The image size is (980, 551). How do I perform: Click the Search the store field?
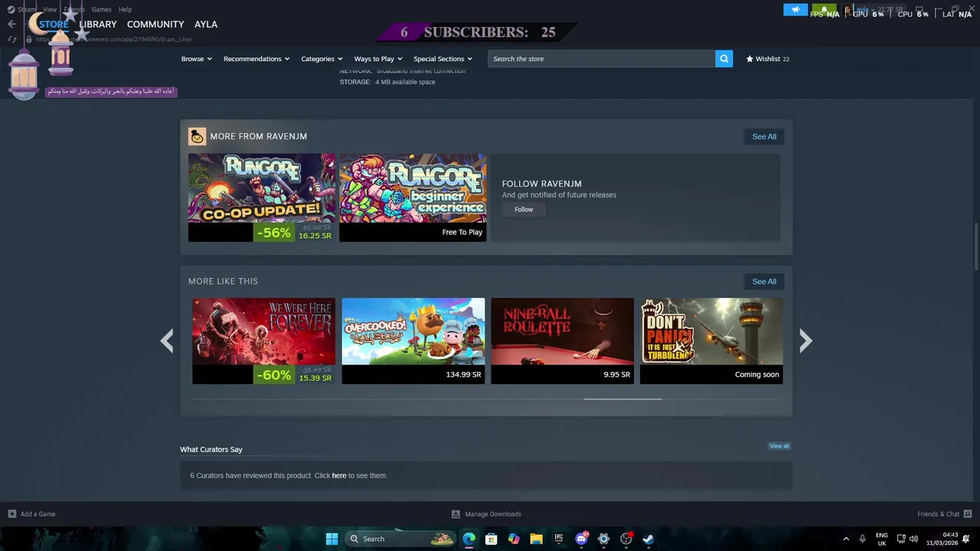pos(602,59)
